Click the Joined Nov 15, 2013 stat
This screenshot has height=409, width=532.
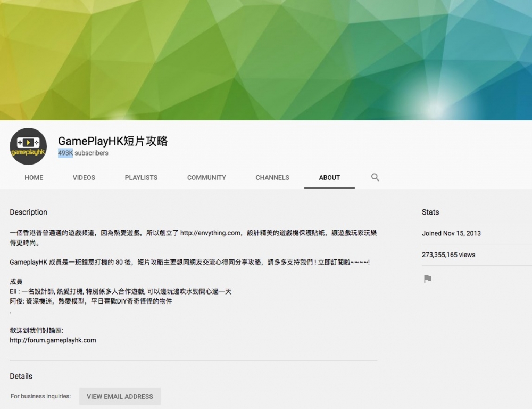(451, 233)
